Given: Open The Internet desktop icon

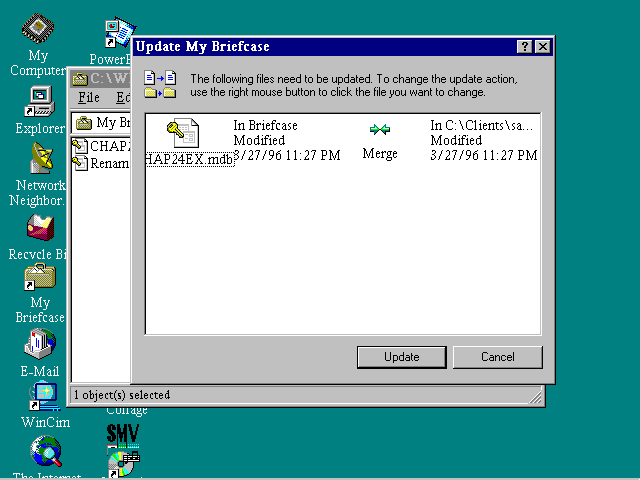Looking at the screenshot, I should click(x=46, y=453).
